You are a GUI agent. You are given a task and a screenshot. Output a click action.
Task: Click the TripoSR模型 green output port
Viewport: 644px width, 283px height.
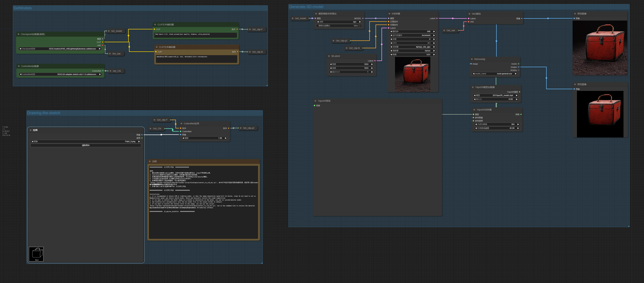pyautogui.click(x=519, y=92)
